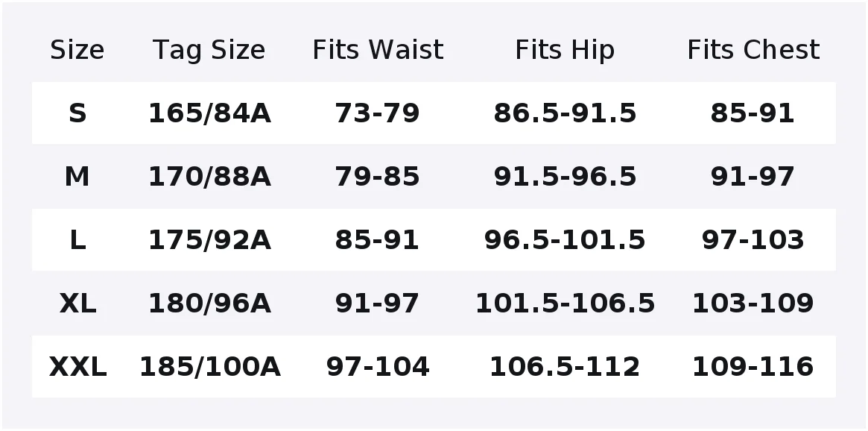Click chest value 109-116 cell

click(x=753, y=366)
